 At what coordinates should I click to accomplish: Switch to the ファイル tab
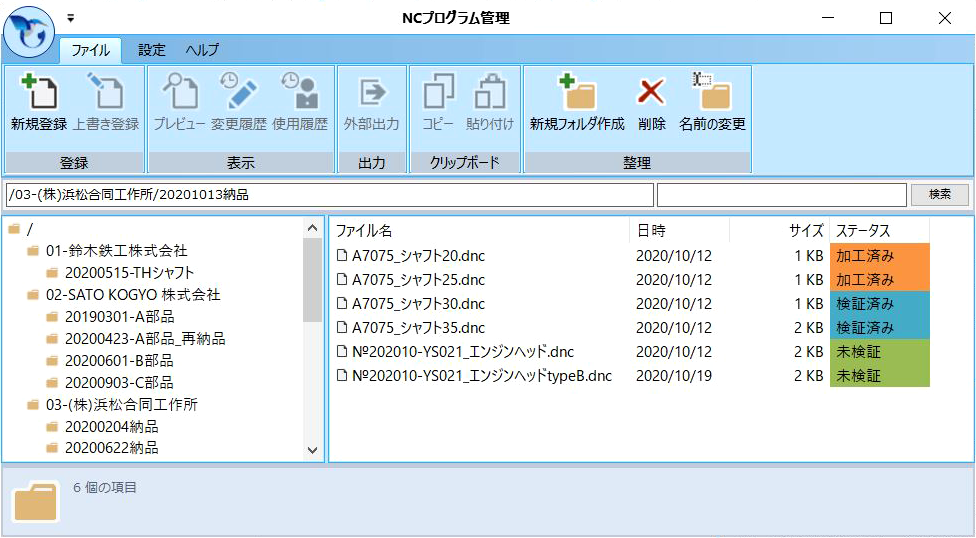tap(90, 50)
